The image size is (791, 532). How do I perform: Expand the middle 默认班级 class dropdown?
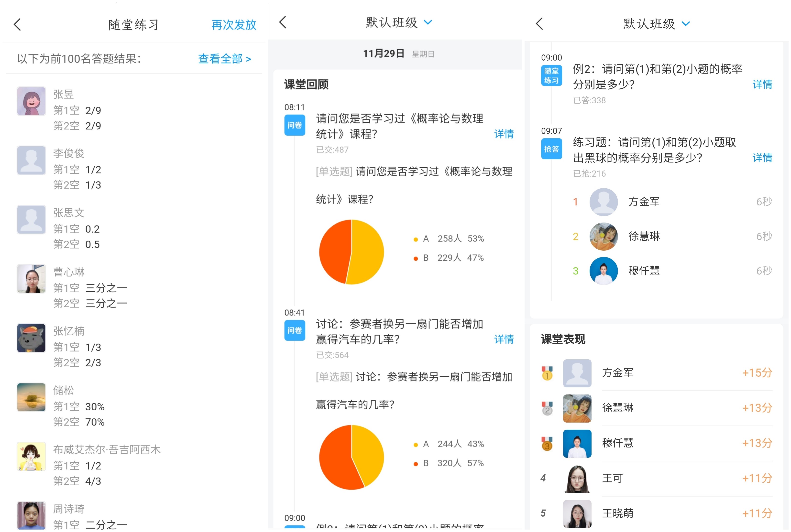pyautogui.click(x=428, y=22)
